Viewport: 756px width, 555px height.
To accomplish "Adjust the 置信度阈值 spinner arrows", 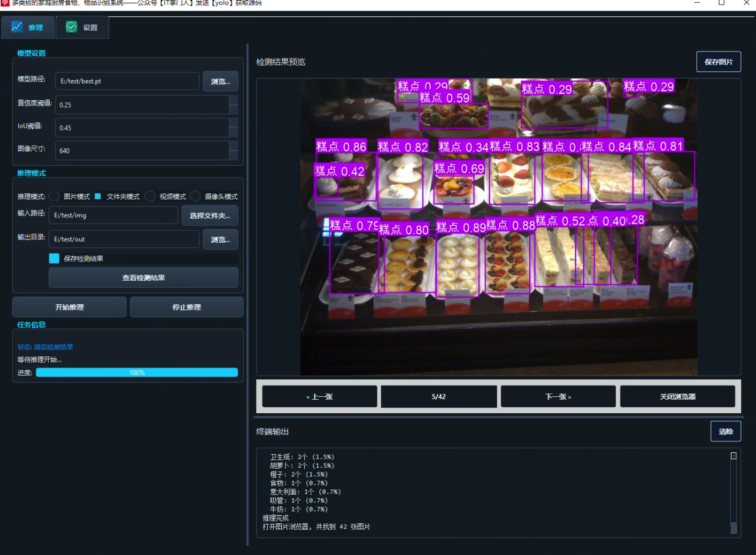I will (234, 105).
